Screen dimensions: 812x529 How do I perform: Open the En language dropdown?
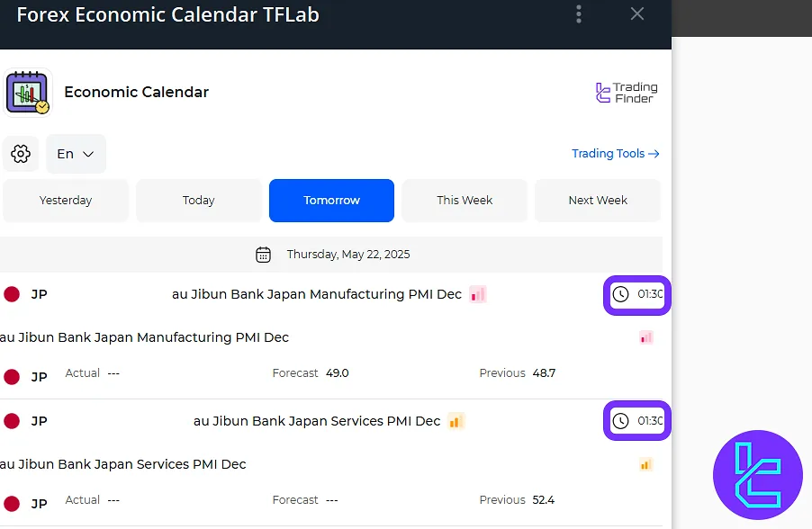[x=76, y=154]
